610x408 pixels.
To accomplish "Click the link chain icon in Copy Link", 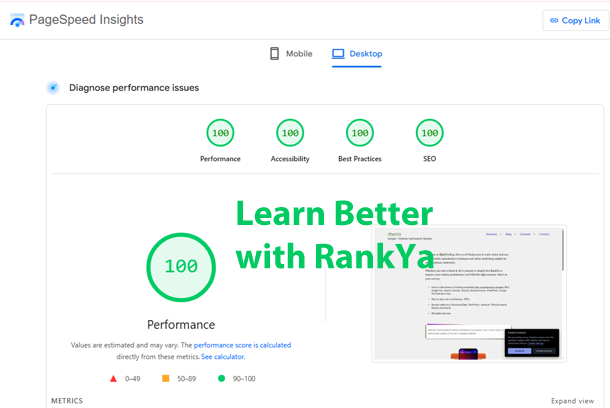I will [x=554, y=21].
